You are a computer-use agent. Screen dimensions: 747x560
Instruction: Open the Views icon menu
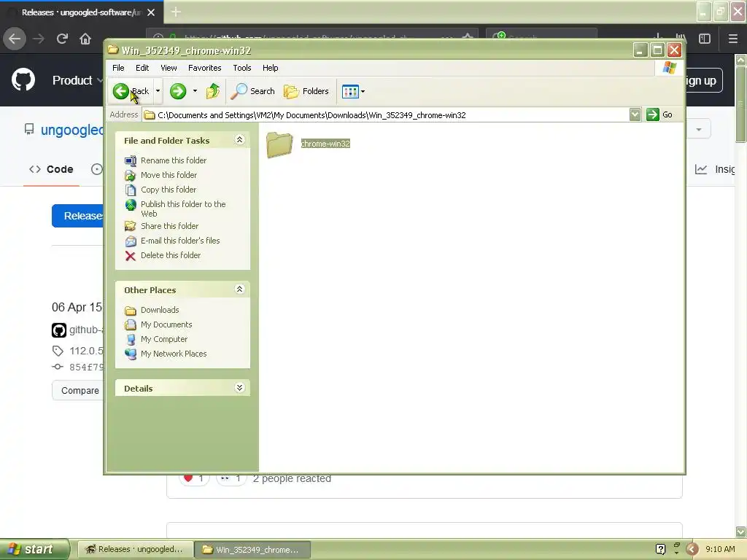[x=353, y=91]
